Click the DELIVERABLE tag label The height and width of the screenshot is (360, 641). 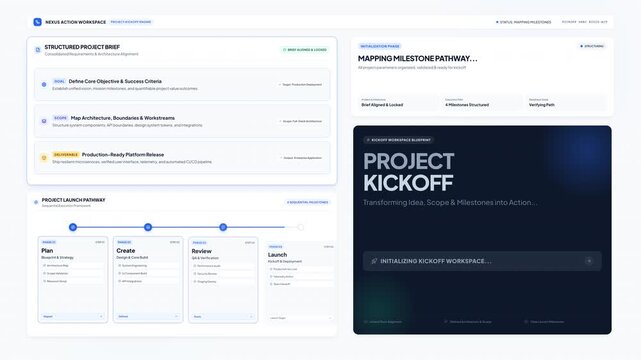coord(66,155)
